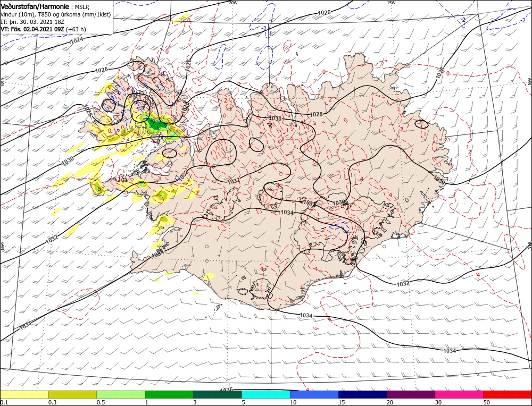Pick the blue 10–15 legend swatch
Viewport: 532px width, 406px height.
314,394
